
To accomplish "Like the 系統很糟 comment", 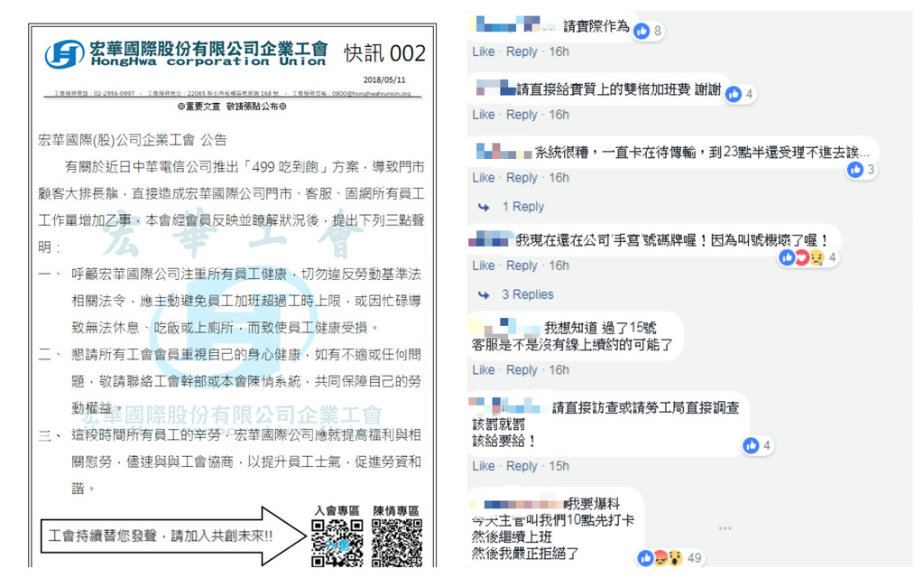I will (x=484, y=178).
